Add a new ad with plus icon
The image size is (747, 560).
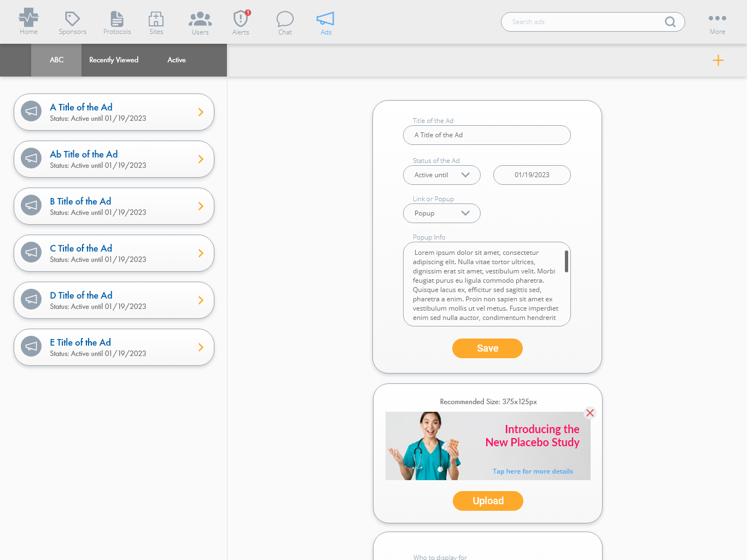click(718, 60)
